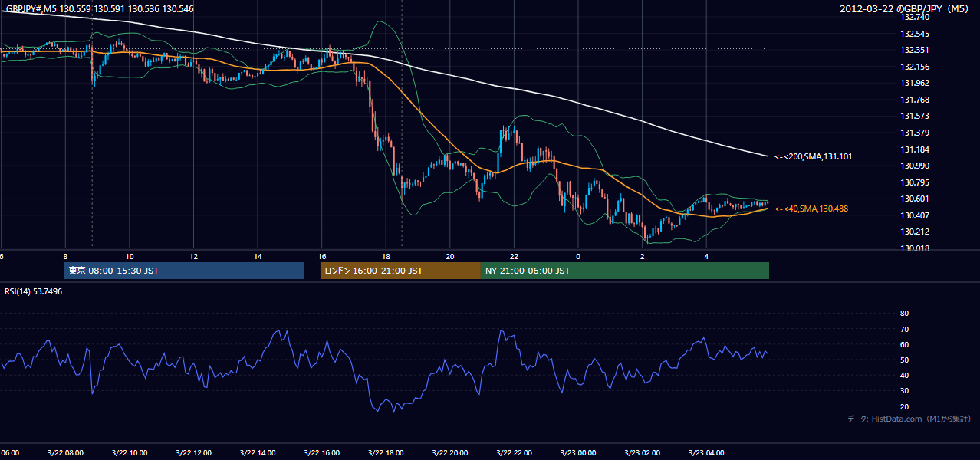
Task: Click the bottom date label 3/22 10:00
Action: [129, 452]
